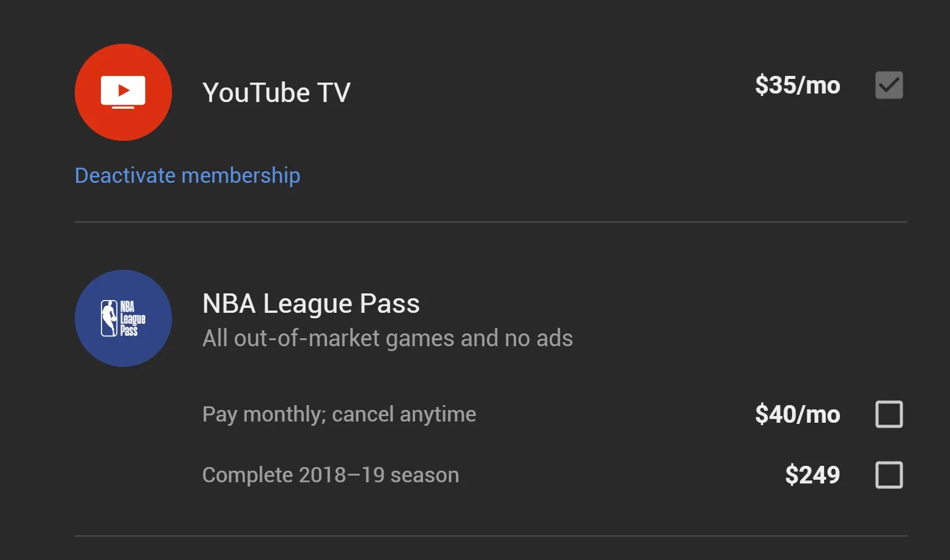Click 'All out-of-market games and no ads' description

tap(387, 338)
